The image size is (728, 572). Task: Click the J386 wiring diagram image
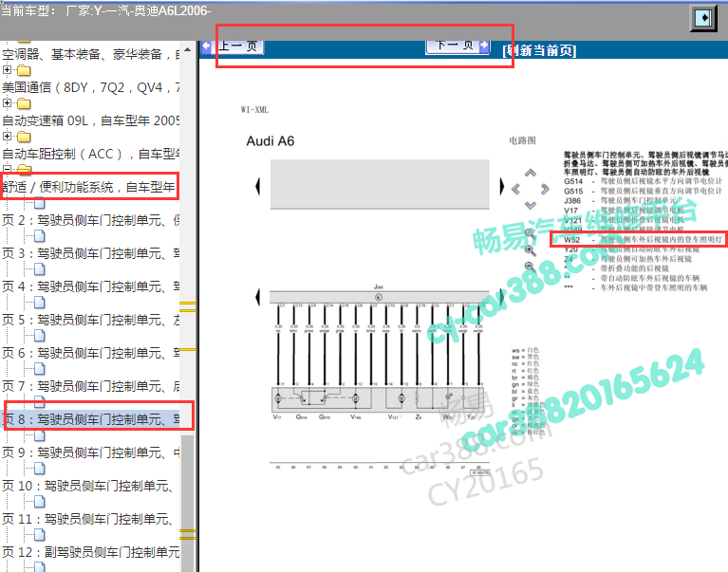380,379
